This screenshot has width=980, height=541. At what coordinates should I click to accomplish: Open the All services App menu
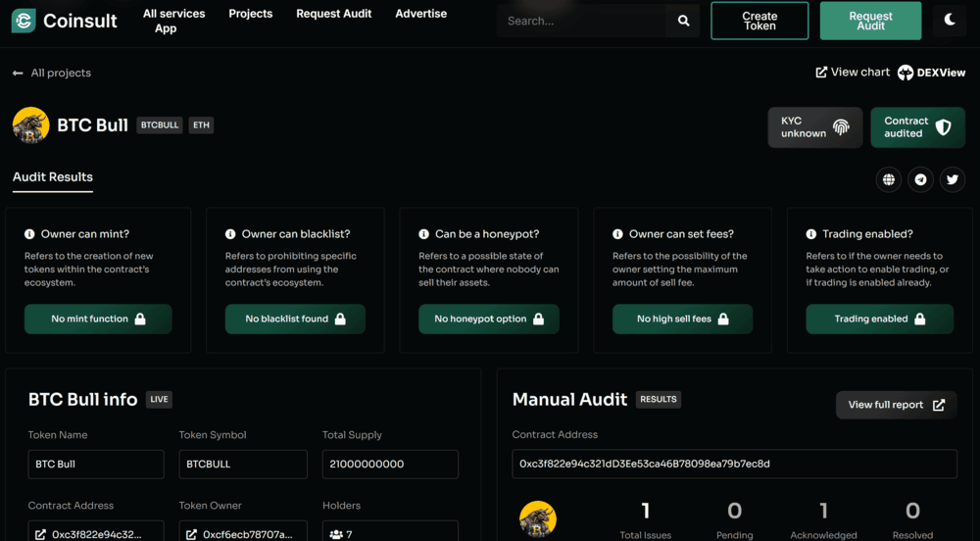pos(173,21)
